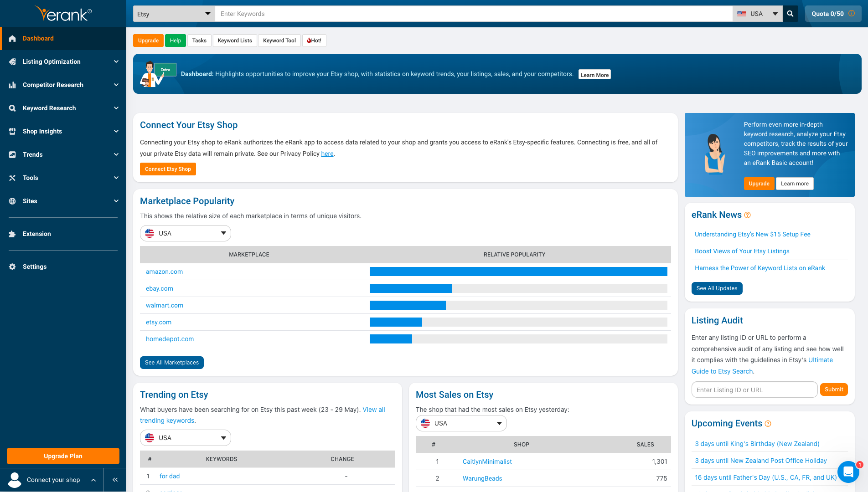The image size is (868, 492).
Task: Click the Extension puzzle icon
Action: 12,234
